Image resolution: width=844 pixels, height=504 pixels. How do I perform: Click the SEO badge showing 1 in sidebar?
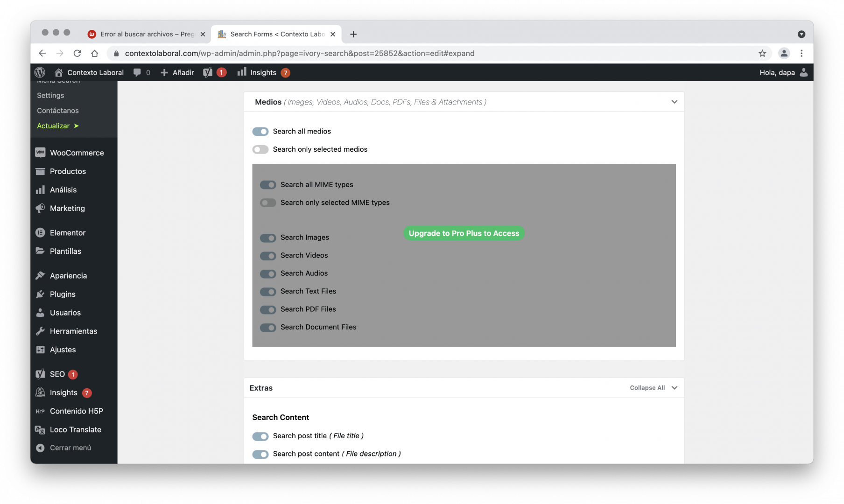click(x=73, y=374)
